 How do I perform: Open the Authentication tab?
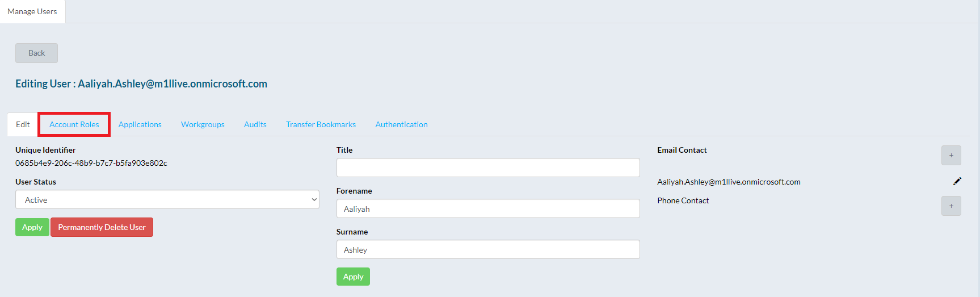click(401, 124)
